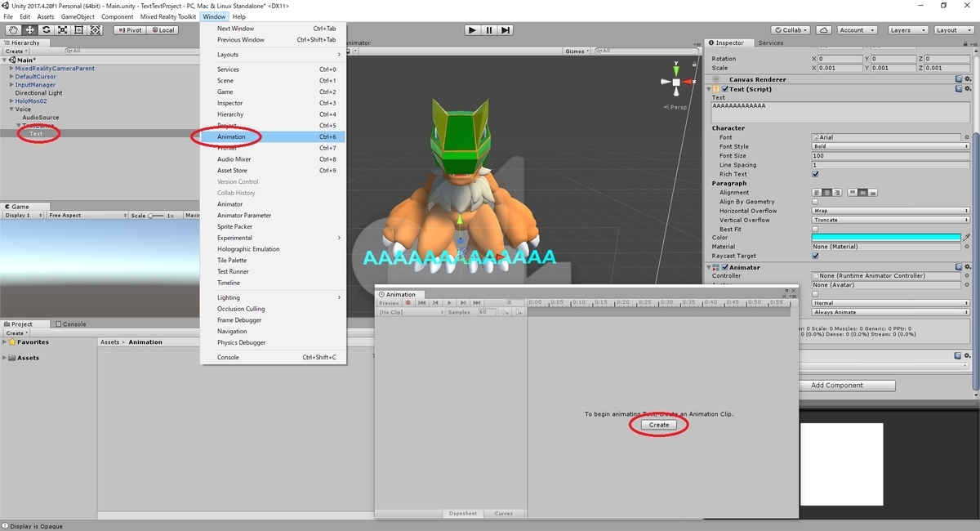Switch to the Services tab
Image resolution: width=980 pixels, height=531 pixels.
(x=770, y=42)
